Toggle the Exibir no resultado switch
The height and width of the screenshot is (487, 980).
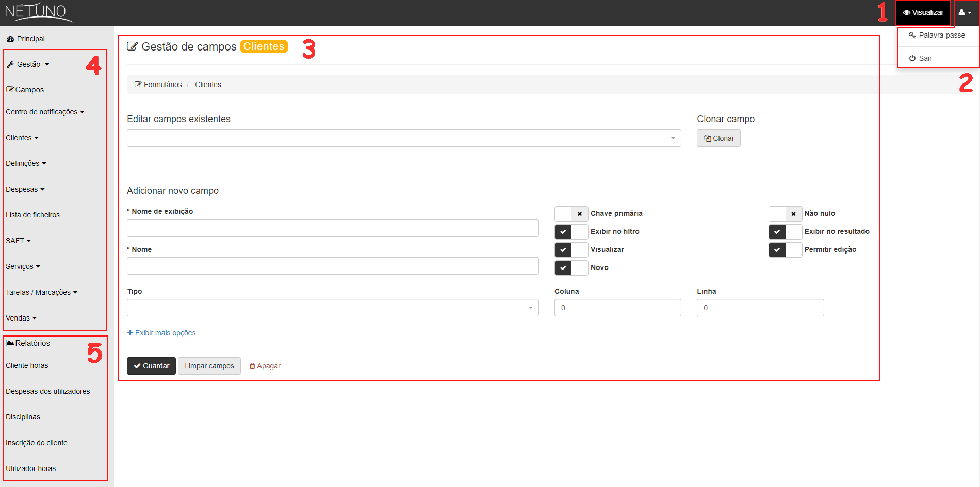tap(785, 231)
